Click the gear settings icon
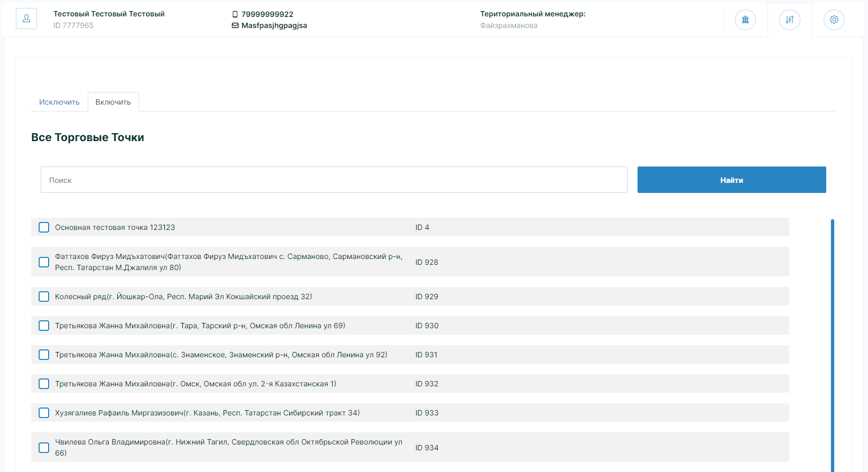 click(834, 20)
